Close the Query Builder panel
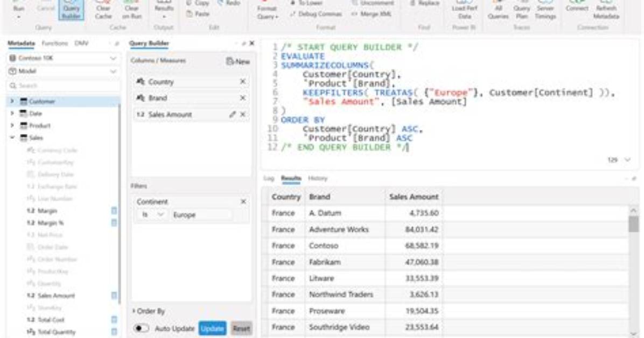 click(252, 43)
